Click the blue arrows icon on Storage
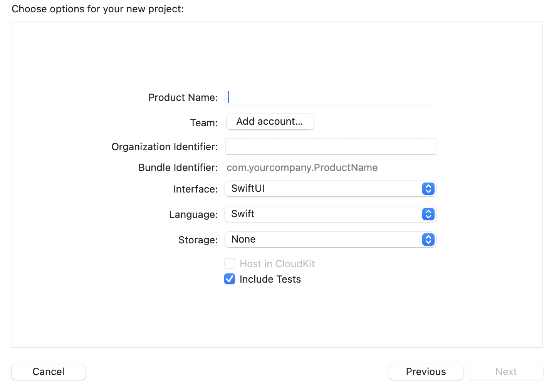The width and height of the screenshot is (554, 392). 428,240
